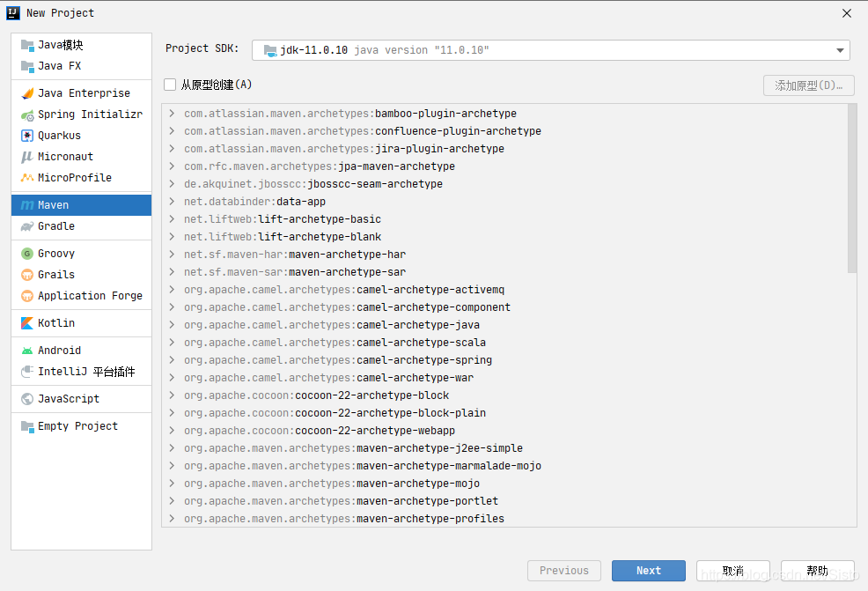Click the Grails project icon

tap(27, 275)
